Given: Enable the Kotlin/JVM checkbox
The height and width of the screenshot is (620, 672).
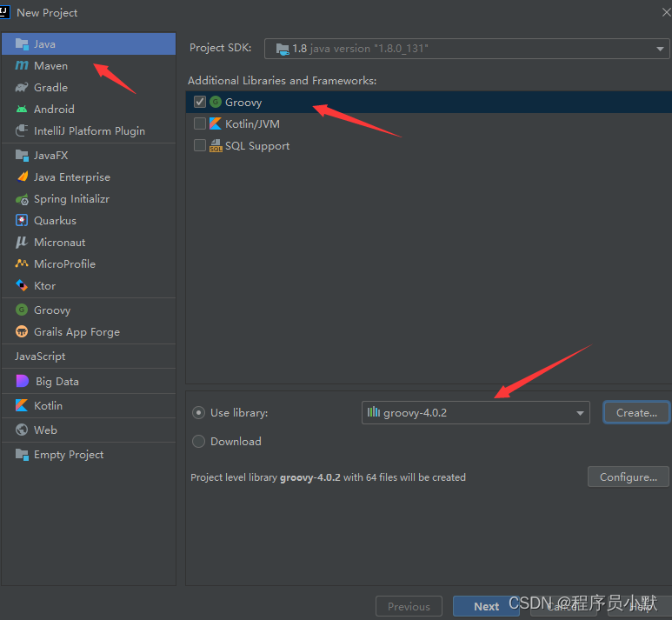Looking at the screenshot, I should pyautogui.click(x=200, y=124).
